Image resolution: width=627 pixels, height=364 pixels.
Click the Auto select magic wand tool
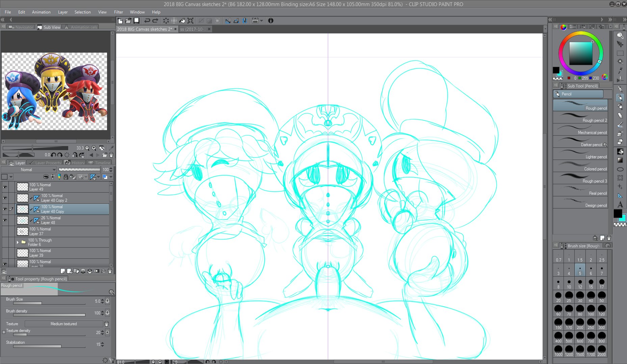click(620, 61)
